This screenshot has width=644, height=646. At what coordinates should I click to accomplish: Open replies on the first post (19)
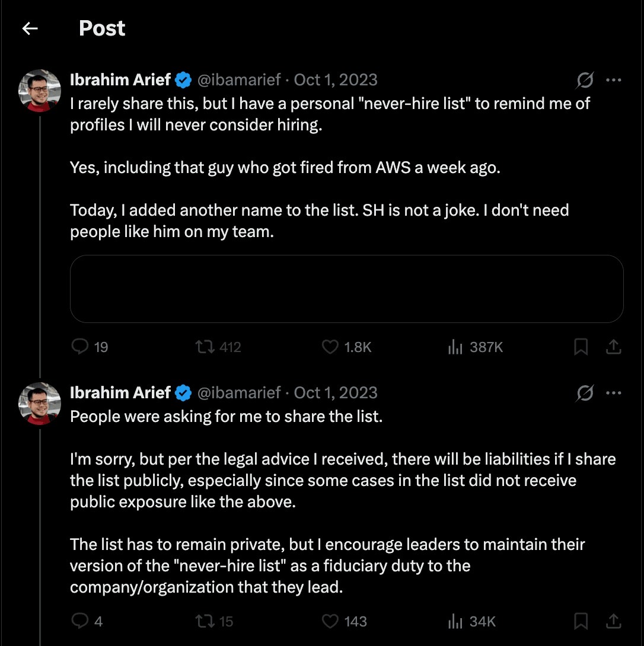[90, 347]
